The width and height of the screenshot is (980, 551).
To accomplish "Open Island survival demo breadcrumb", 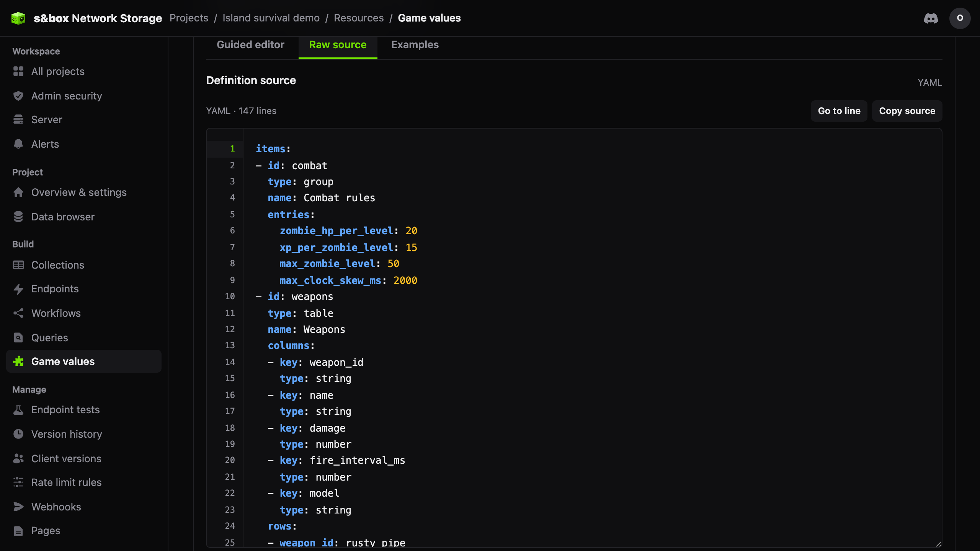I will tap(271, 18).
